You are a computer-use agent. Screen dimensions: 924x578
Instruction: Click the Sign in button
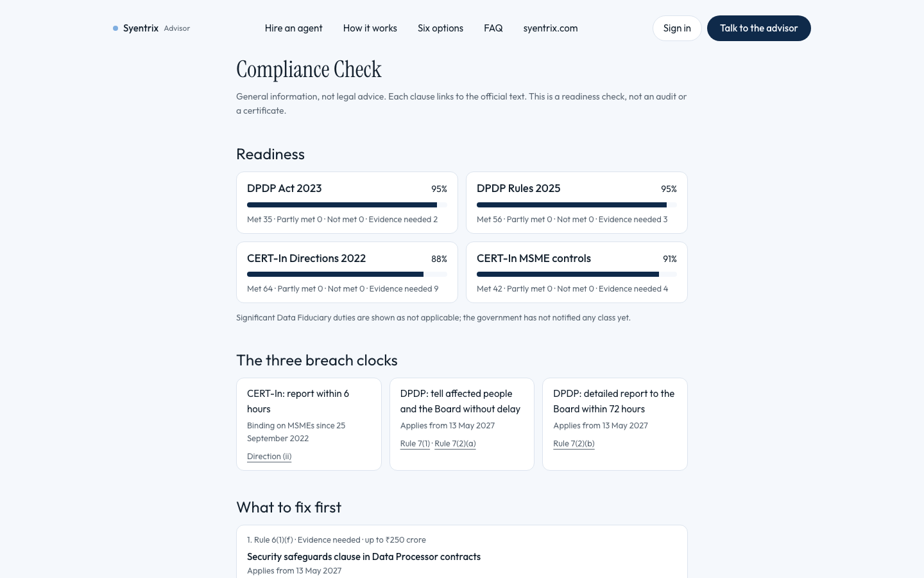tap(677, 28)
